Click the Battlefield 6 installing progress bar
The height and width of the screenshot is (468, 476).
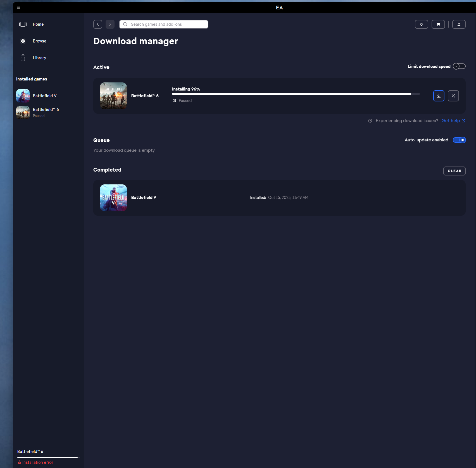296,94
